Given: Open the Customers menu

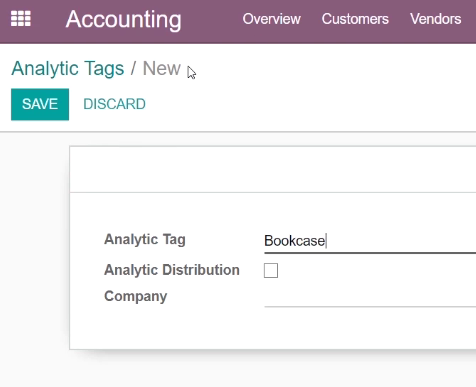Looking at the screenshot, I should pos(355,19).
